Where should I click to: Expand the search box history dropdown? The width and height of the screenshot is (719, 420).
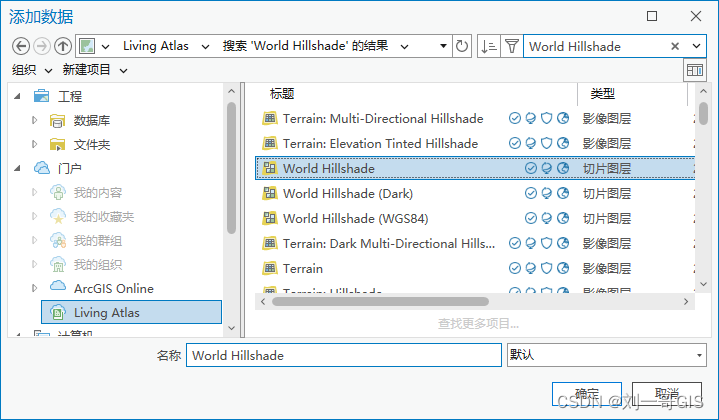pyautogui.click(x=696, y=46)
